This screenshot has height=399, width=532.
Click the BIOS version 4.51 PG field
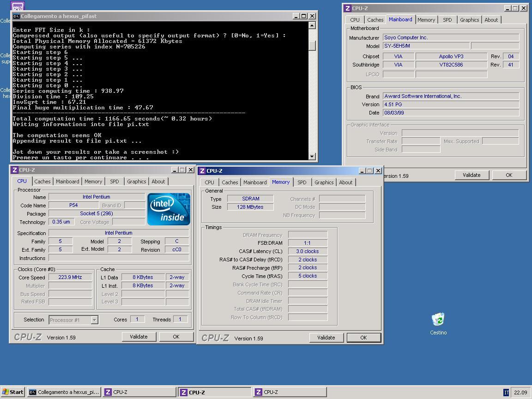[x=451, y=104]
